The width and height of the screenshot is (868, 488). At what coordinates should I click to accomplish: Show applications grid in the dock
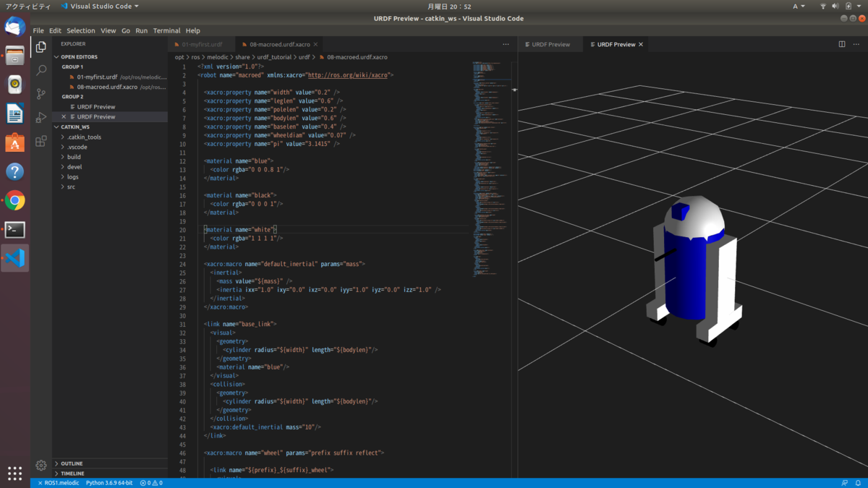coord(15,474)
